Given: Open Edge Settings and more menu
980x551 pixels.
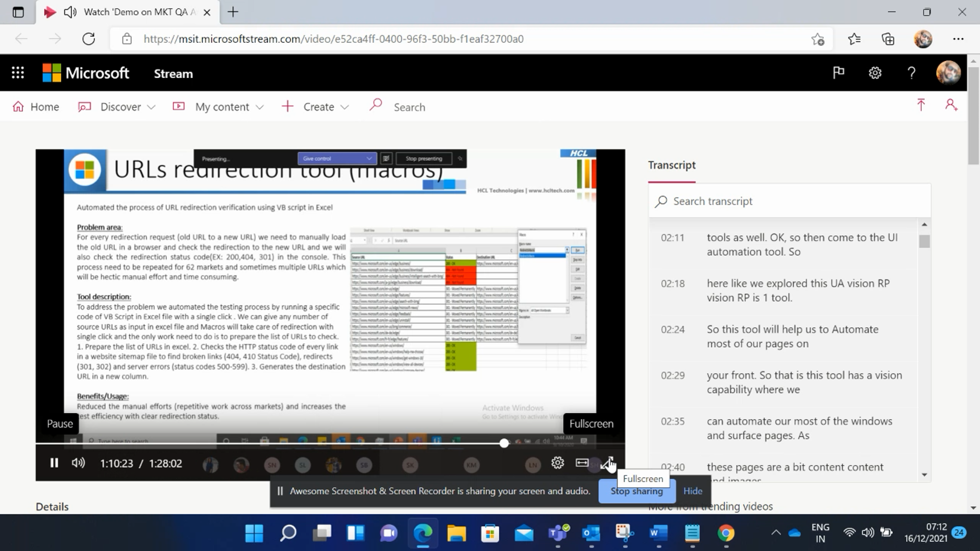Looking at the screenshot, I should coord(958,39).
